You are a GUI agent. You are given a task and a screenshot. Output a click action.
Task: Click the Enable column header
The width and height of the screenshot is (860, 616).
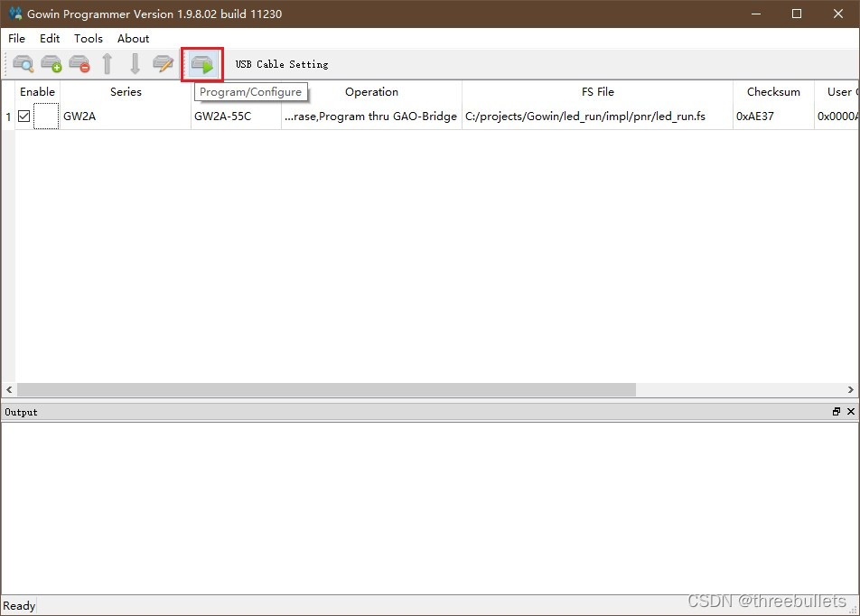click(37, 91)
